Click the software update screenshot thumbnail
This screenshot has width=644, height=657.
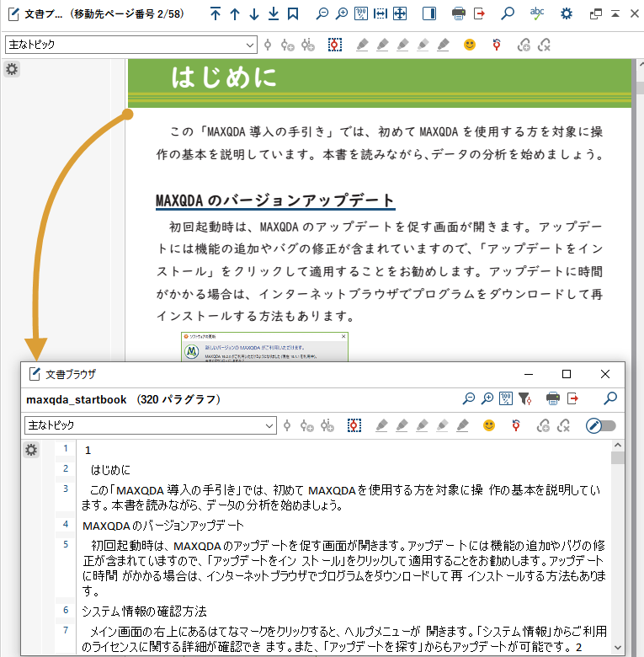(x=264, y=347)
